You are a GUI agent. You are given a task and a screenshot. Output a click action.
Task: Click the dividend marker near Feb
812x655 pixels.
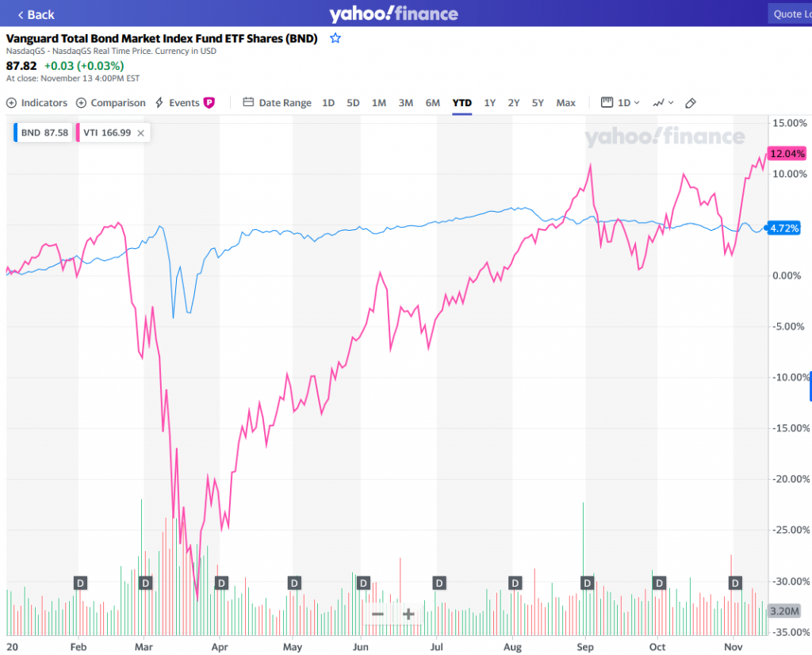pos(80,583)
